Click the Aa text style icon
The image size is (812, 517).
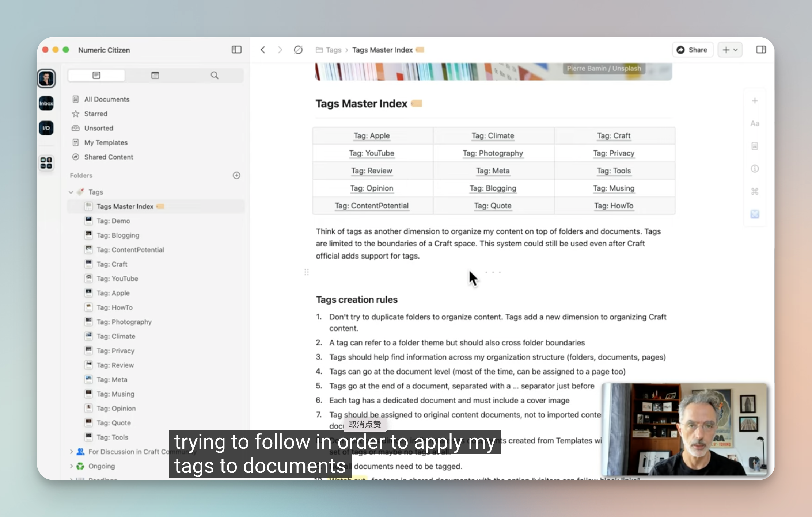click(x=755, y=123)
